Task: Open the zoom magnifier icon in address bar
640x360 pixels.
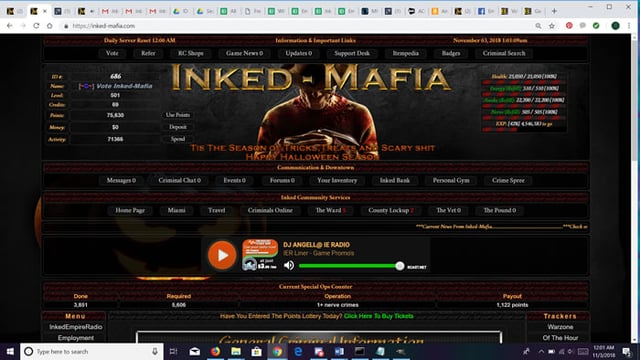Action: point(538,26)
